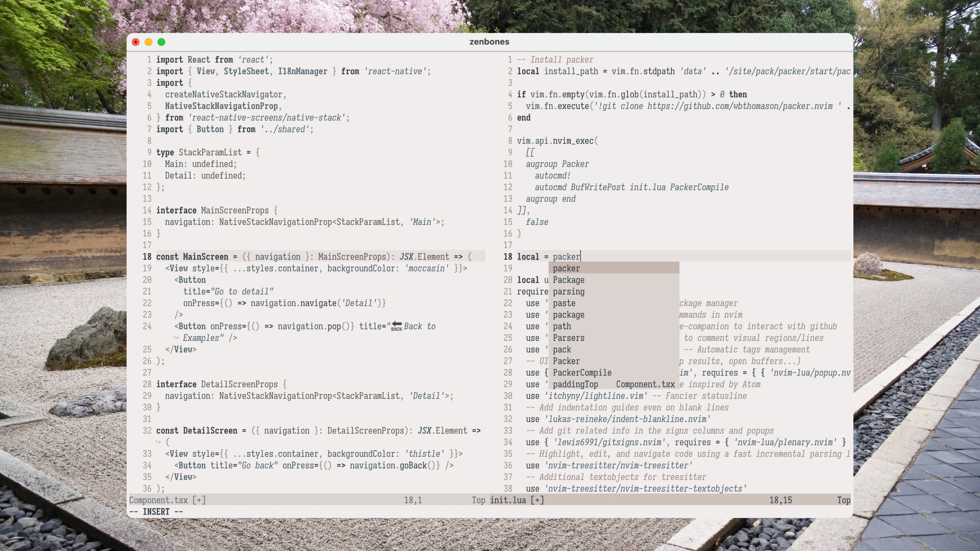Image resolution: width=980 pixels, height=551 pixels.
Task: Choose 'path' from the autocomplete list
Action: 561,326
